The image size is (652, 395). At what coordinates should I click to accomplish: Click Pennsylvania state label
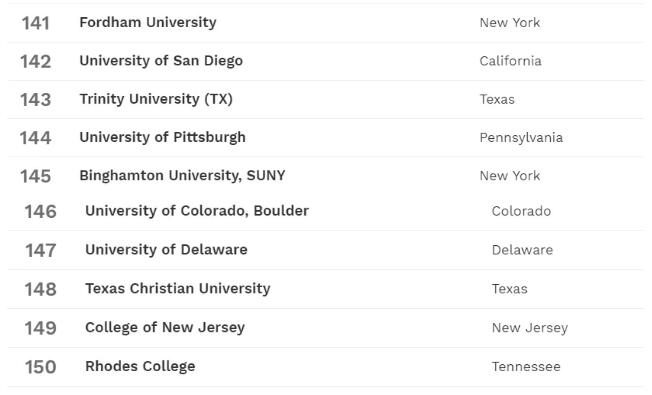[x=521, y=138]
